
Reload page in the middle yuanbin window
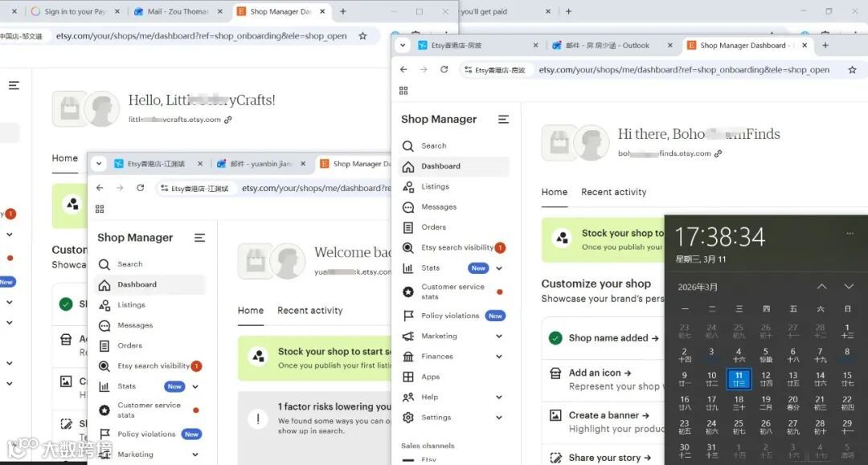click(x=140, y=188)
